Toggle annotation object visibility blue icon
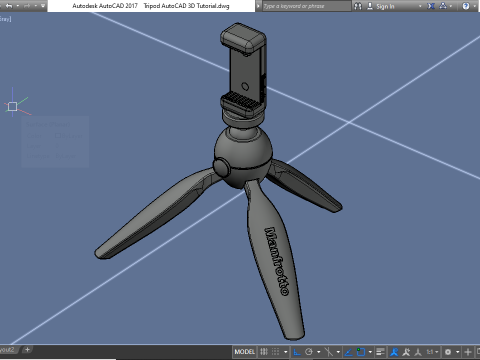This screenshot has width=480, height=360. 394,352
